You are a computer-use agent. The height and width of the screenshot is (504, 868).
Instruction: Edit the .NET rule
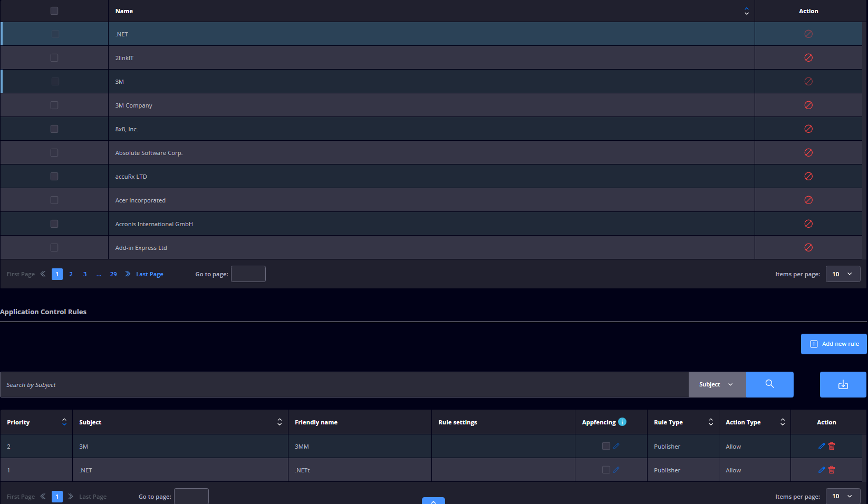coord(822,470)
